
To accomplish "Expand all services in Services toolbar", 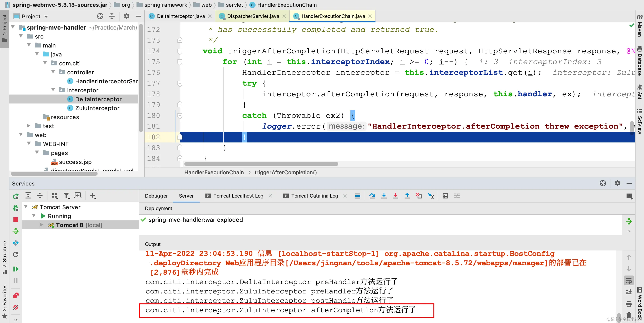I will pyautogui.click(x=28, y=196).
